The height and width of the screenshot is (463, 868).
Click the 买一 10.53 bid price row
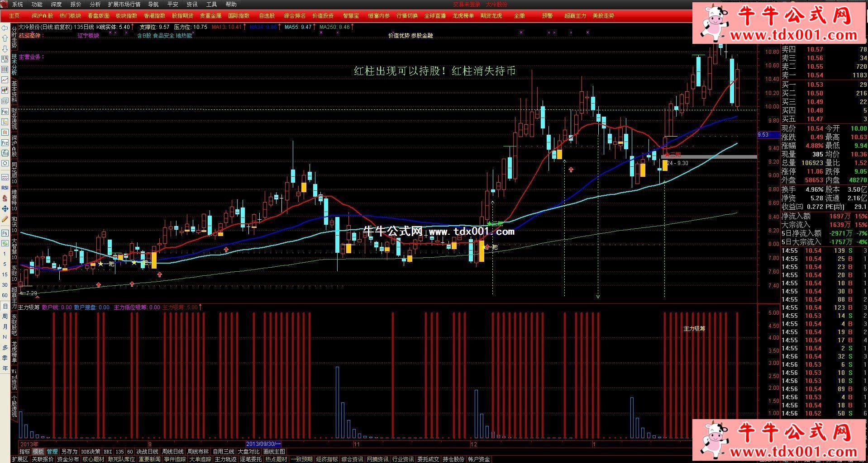coord(824,85)
